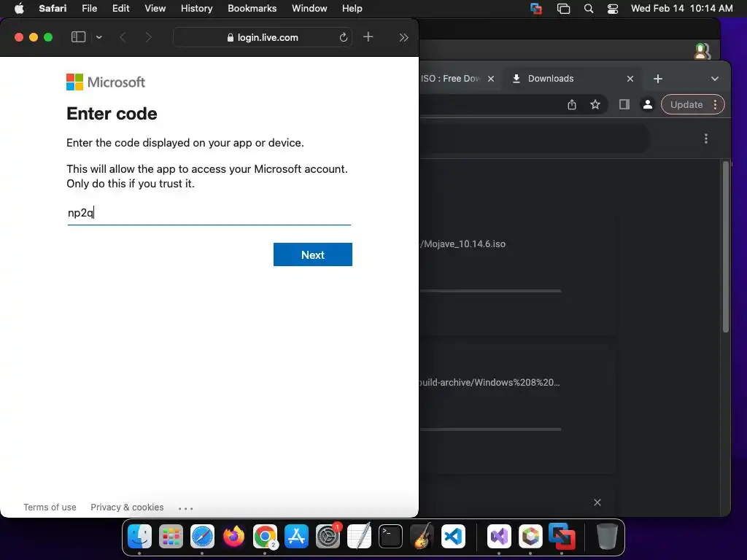Click Mojave_10.14.6.iso download link
The width and height of the screenshot is (747, 560).
(462, 244)
